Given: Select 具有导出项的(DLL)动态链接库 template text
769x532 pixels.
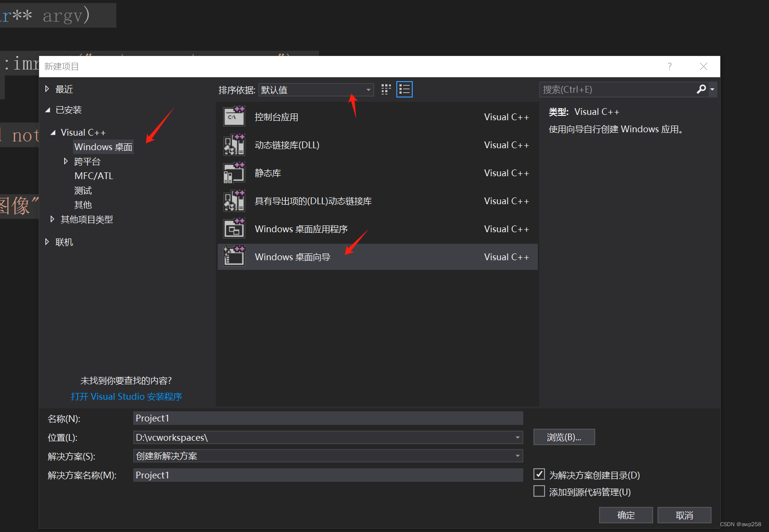Looking at the screenshot, I should click(x=313, y=201).
